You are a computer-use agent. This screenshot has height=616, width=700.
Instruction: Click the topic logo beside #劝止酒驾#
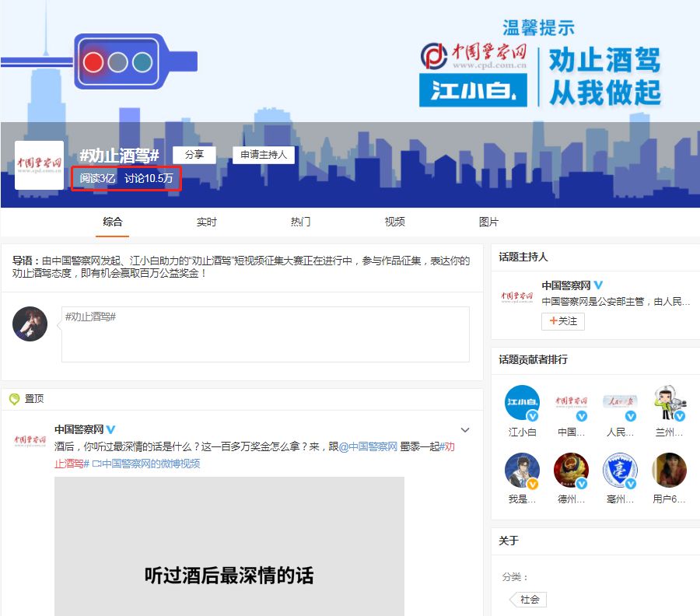40,165
